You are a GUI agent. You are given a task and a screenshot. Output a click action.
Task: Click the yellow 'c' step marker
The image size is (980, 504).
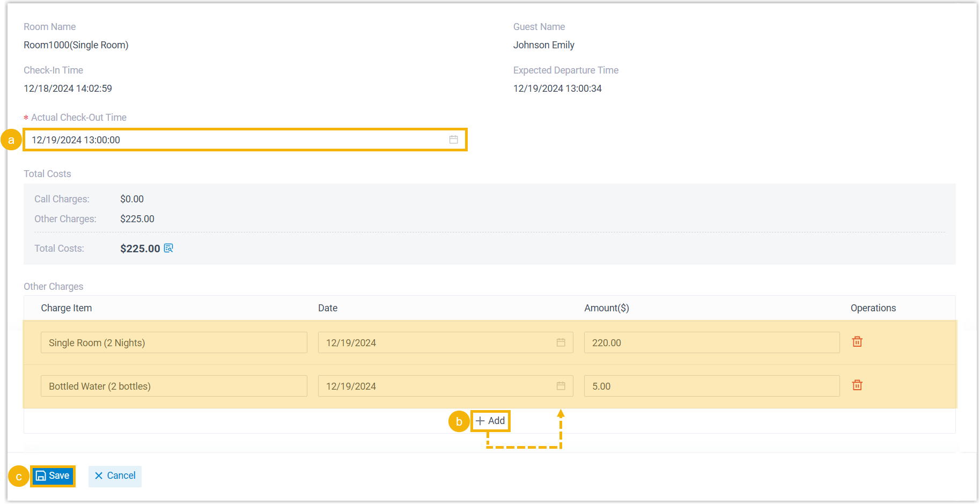(x=19, y=477)
